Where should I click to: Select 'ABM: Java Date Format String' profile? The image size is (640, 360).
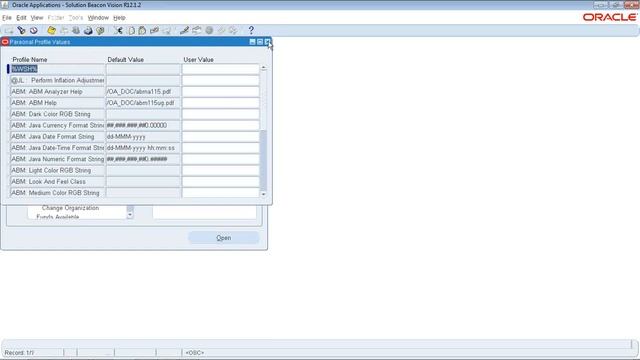click(57, 137)
